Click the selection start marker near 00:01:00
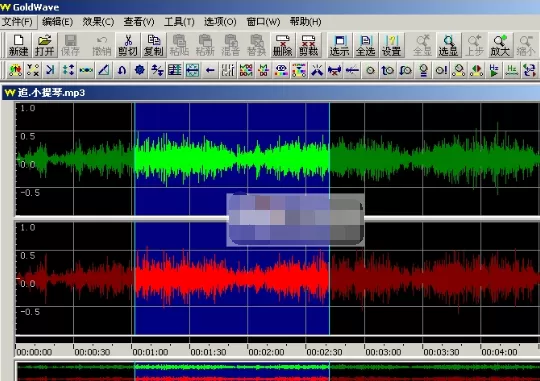 [x=135, y=219]
